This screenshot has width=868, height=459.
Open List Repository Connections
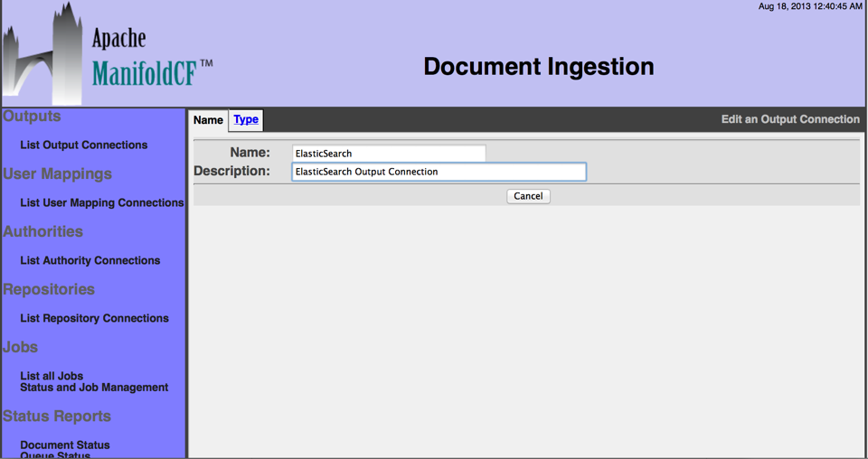tap(94, 319)
